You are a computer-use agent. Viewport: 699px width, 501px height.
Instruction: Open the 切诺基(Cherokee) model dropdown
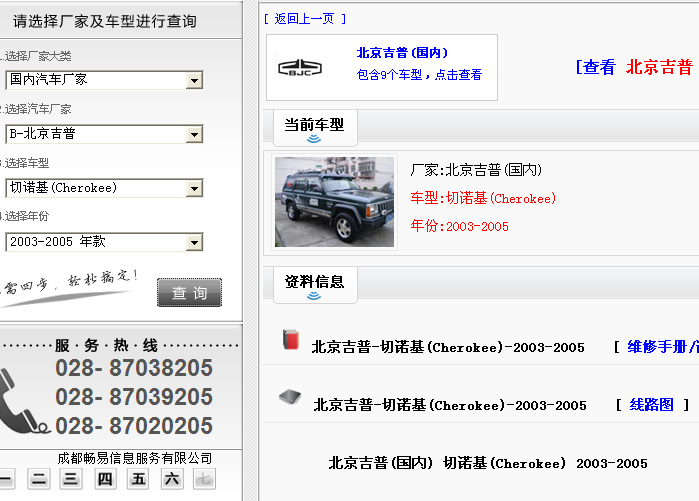coord(104,188)
